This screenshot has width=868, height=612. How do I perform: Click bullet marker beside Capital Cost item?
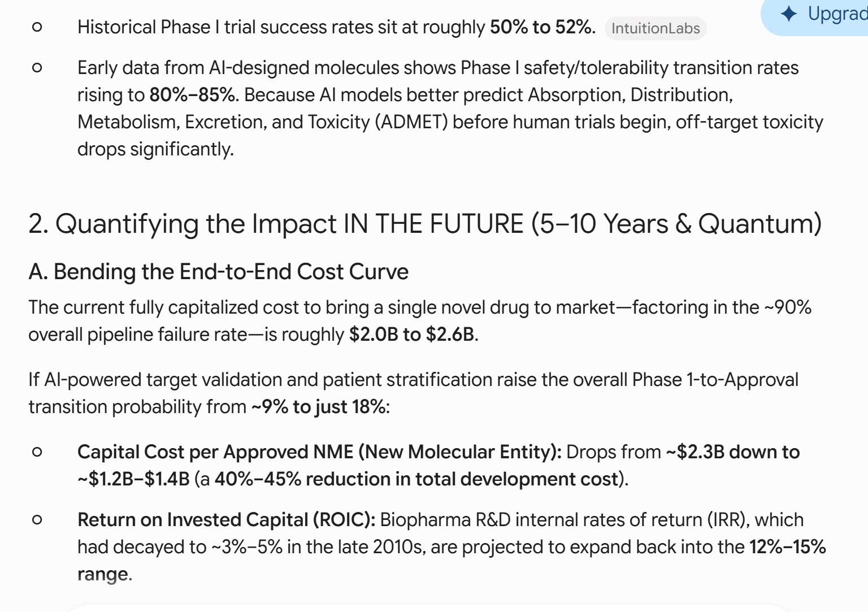[x=37, y=452]
